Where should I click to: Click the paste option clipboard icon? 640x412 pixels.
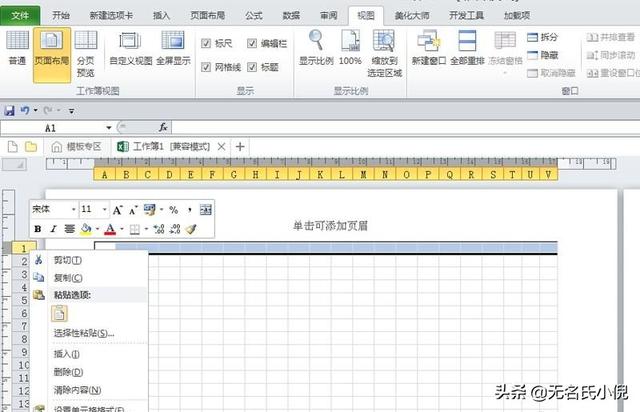tap(59, 313)
